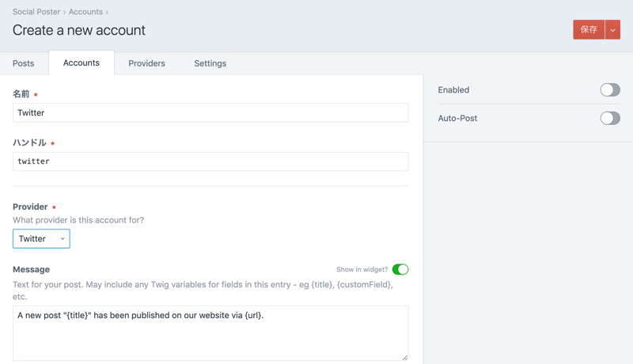Expand the Provider select showing Twitter
The height and width of the screenshot is (364, 633).
point(41,238)
